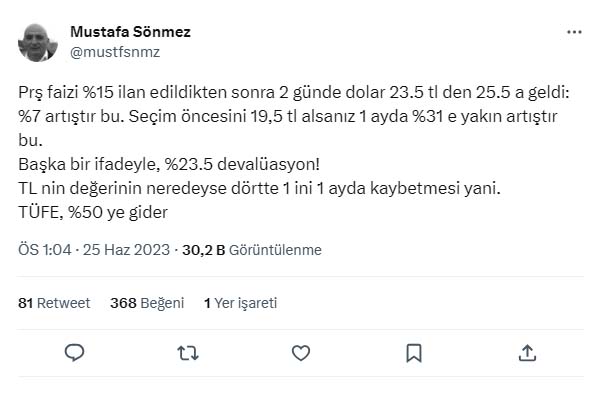The height and width of the screenshot is (393, 592).
Task: Click the 1 Yer işareti count
Action: tap(240, 303)
